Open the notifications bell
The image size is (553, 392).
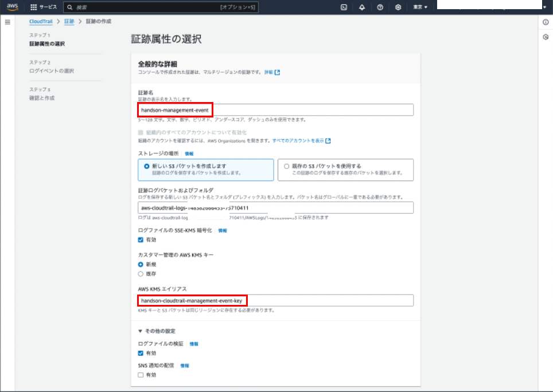pyautogui.click(x=362, y=7)
